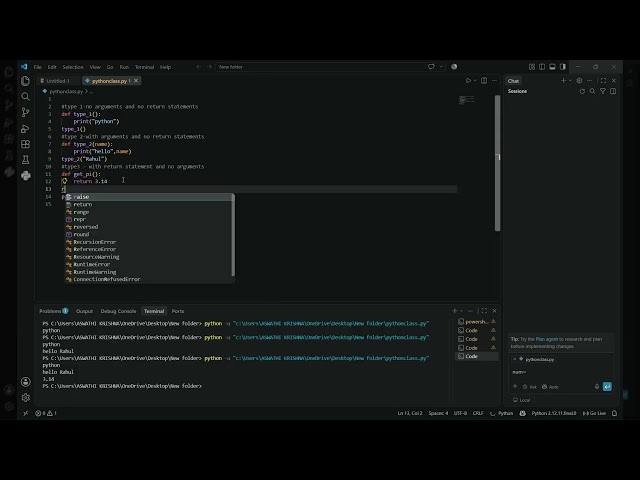
Task: Refresh the Sessions list
Action: click(x=582, y=91)
